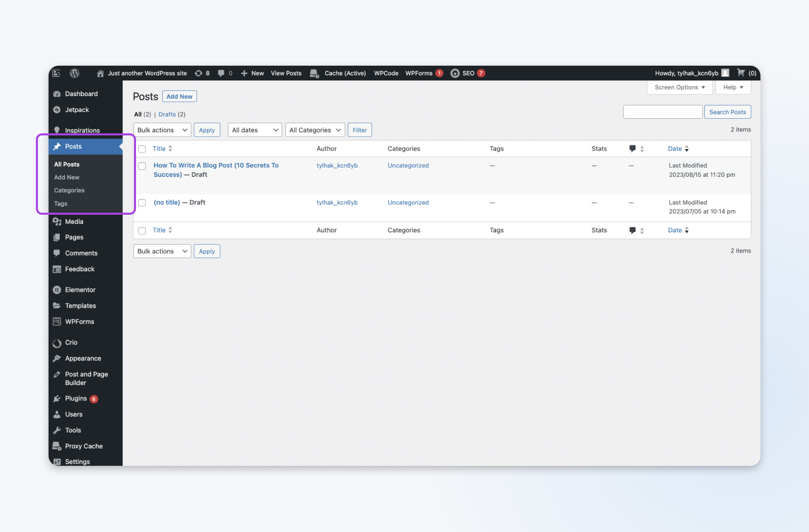The height and width of the screenshot is (532, 809).
Task: Sort by comments icon in table header
Action: pos(633,149)
